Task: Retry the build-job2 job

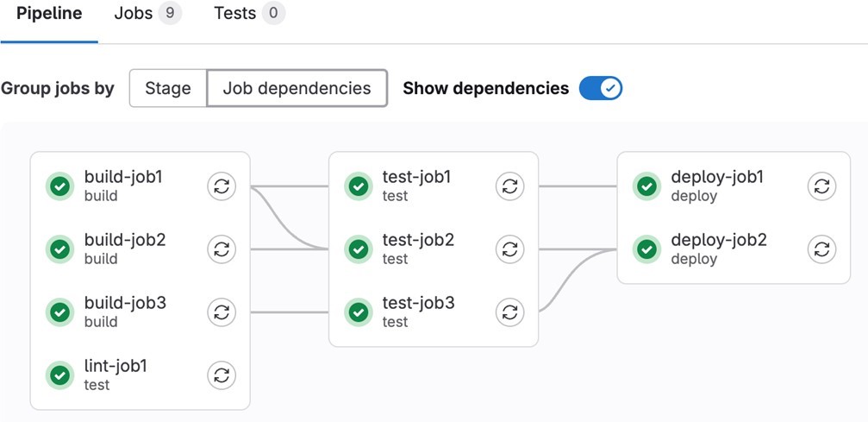Action: 222,249
